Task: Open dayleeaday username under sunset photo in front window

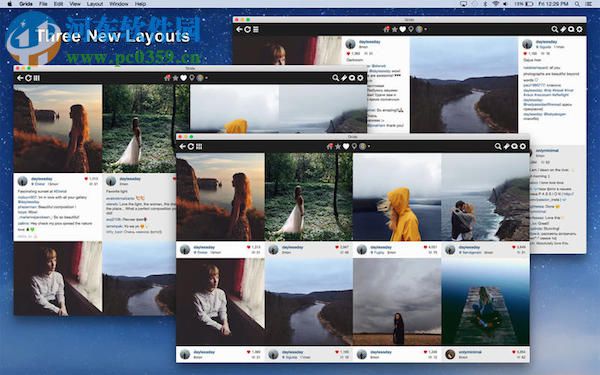Action: (204, 247)
